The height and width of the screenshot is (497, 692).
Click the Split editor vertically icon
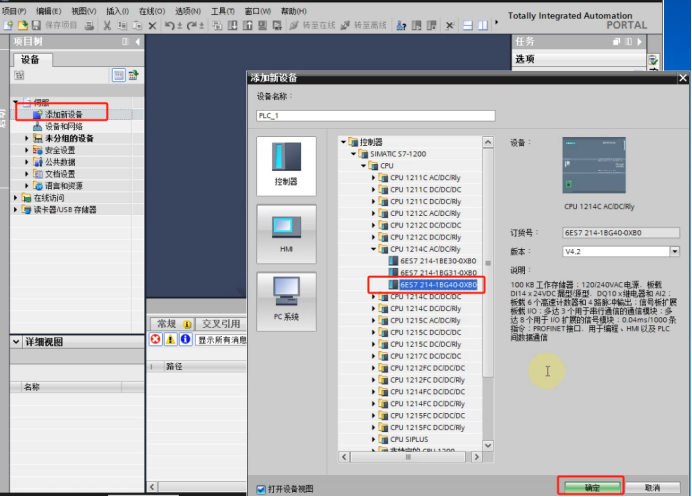[483, 26]
